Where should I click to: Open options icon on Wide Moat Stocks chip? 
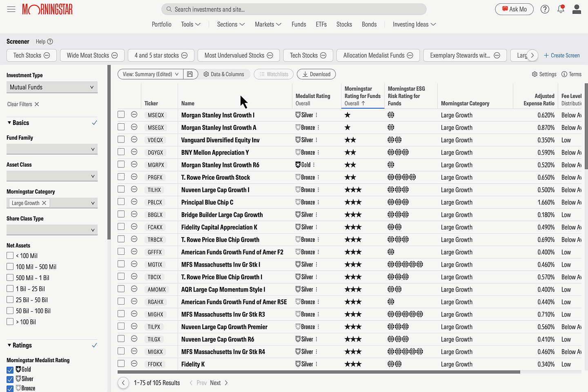coord(115,55)
